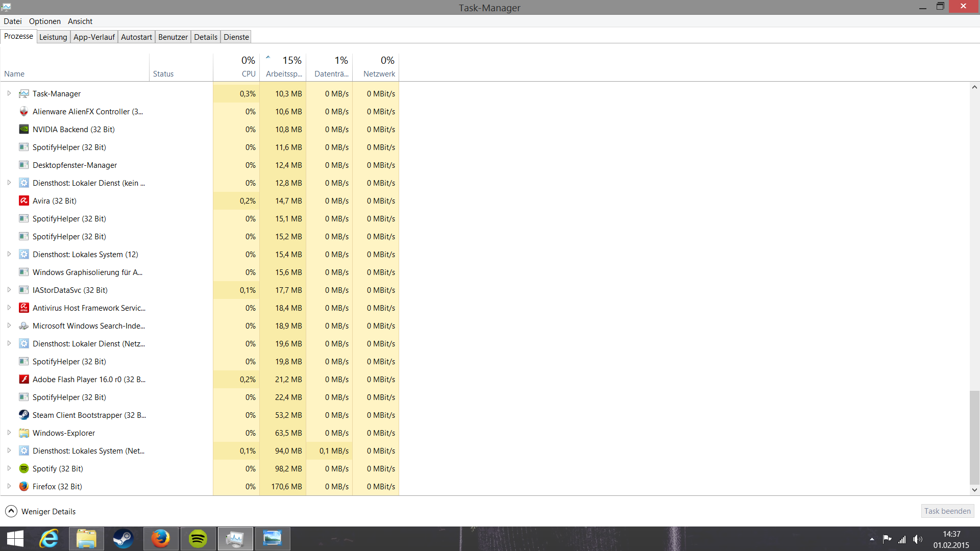Click the Firefox process icon in list
Viewport: 980px width, 551px height.
23,486
